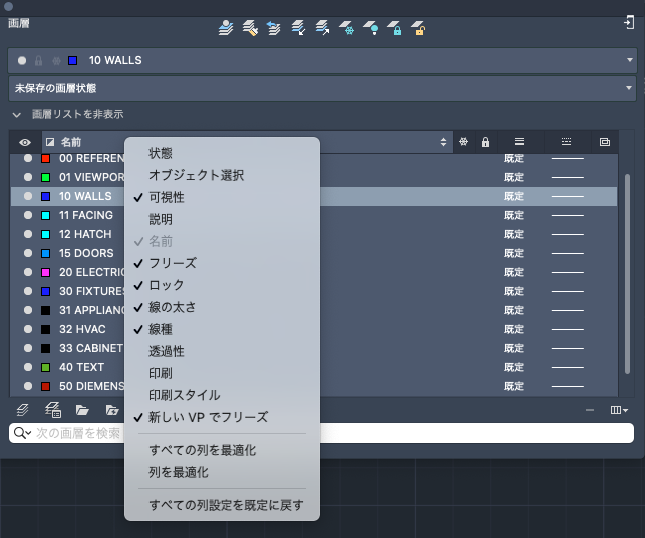Click the Layer Previous blue arrow icon

274,28
